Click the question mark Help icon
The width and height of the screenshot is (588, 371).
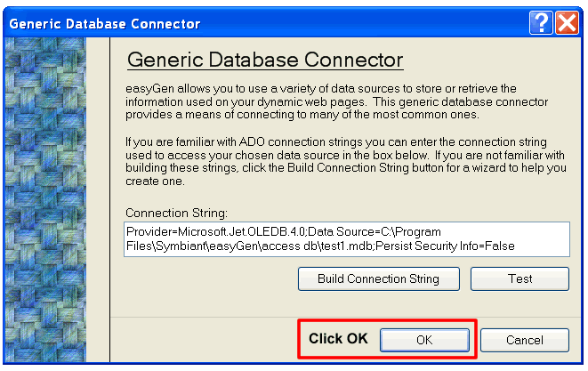click(x=541, y=23)
